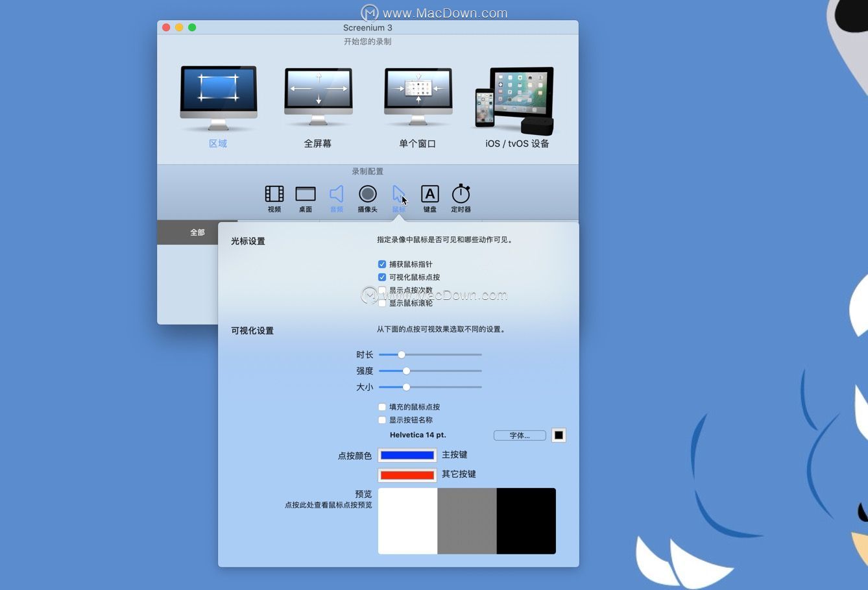This screenshot has width=868, height=590.
Task: Click the 字体... font button
Action: (x=520, y=436)
